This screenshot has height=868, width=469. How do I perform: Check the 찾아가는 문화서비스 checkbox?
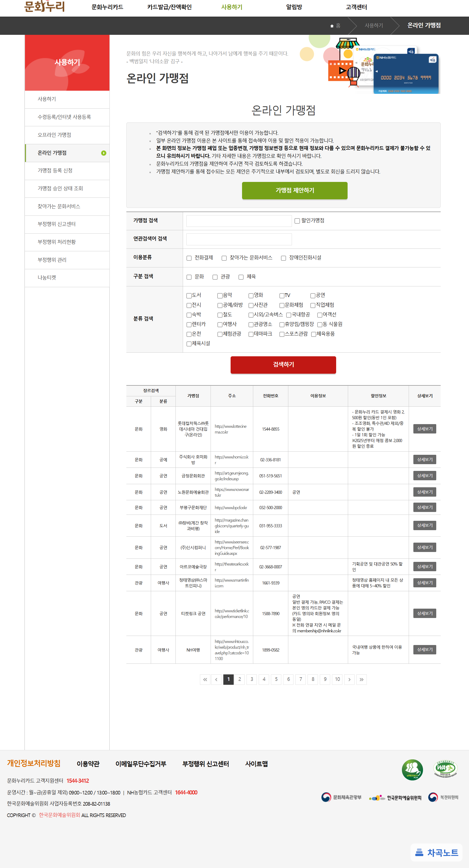[224, 258]
